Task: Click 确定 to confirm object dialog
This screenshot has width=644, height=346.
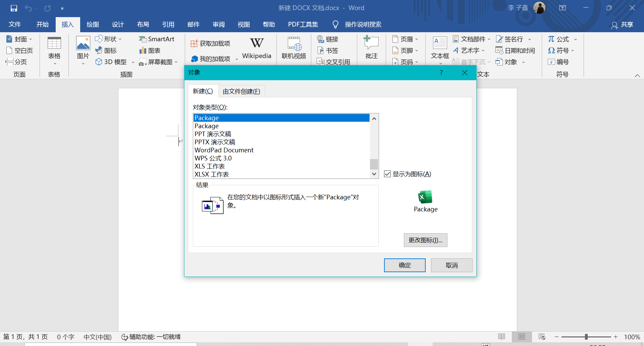Action: coord(405,265)
